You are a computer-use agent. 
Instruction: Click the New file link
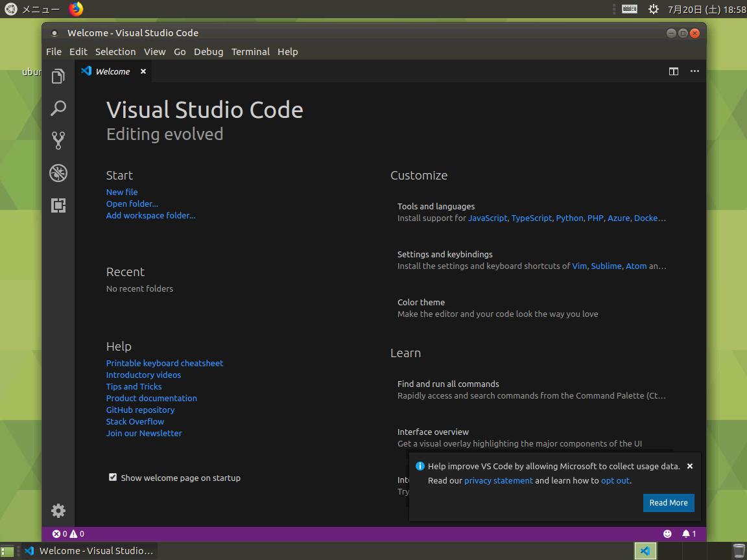click(x=122, y=192)
